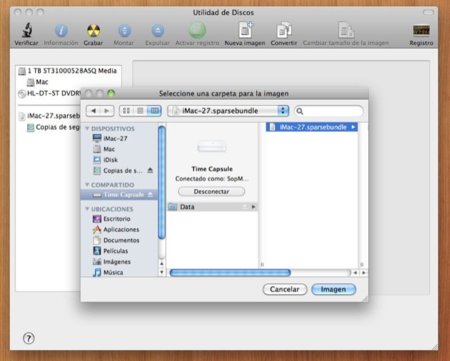
Task: Click the dialog search field
Action: point(329,111)
